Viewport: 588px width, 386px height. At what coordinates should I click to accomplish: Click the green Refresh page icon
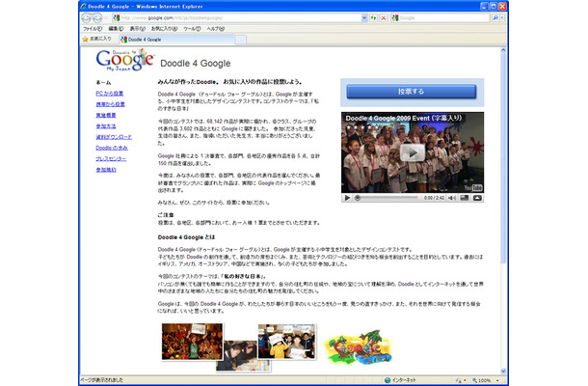[x=373, y=17]
